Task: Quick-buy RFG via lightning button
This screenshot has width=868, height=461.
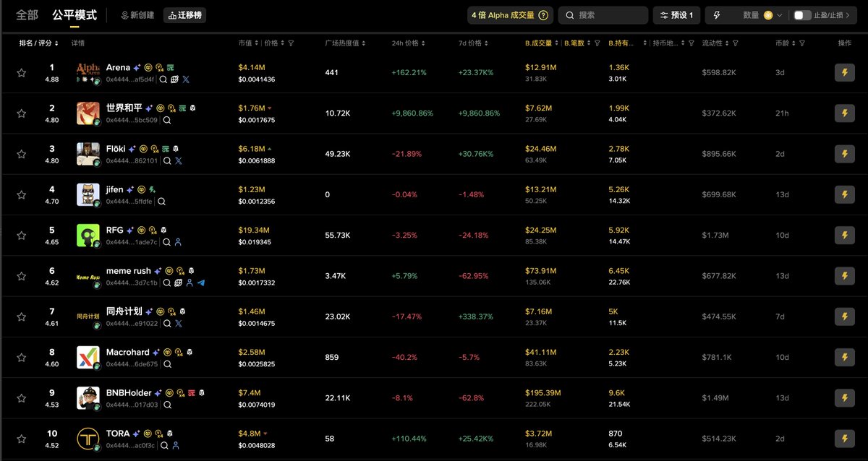Action: coord(844,235)
